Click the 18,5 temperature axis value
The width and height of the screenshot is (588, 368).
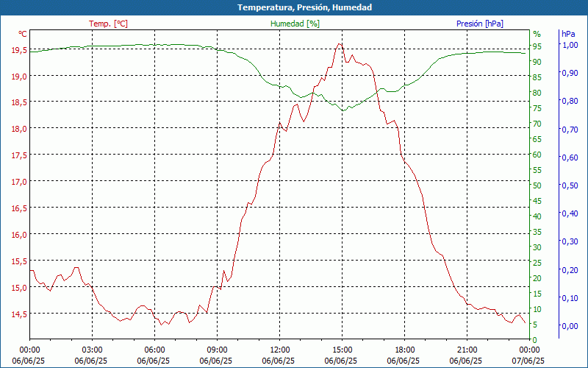point(21,102)
